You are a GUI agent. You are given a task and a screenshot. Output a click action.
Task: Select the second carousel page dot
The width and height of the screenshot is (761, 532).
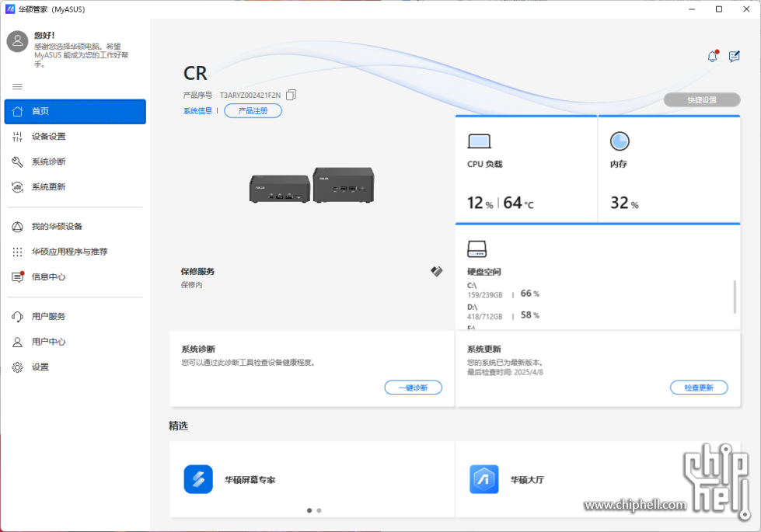point(319,510)
